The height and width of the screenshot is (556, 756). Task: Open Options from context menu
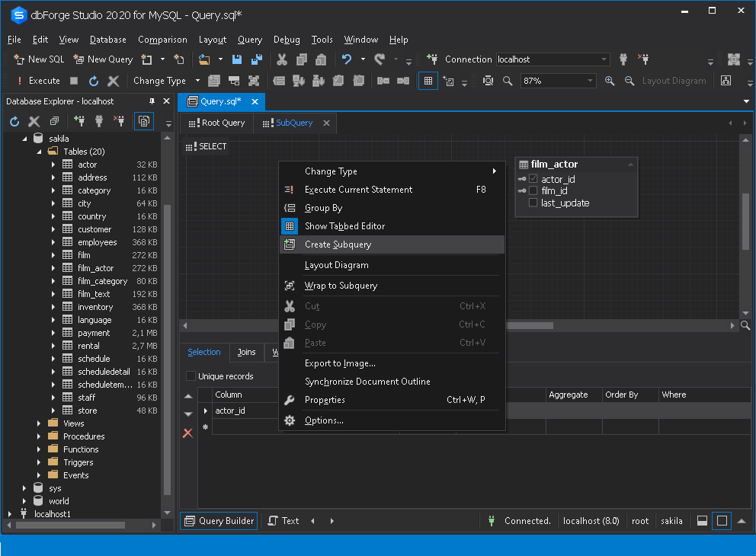(392, 420)
